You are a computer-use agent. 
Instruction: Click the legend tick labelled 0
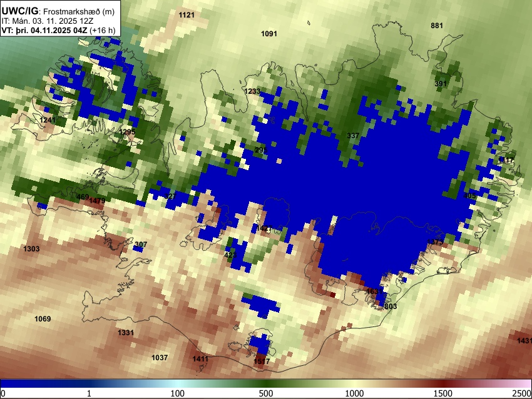point(3,393)
